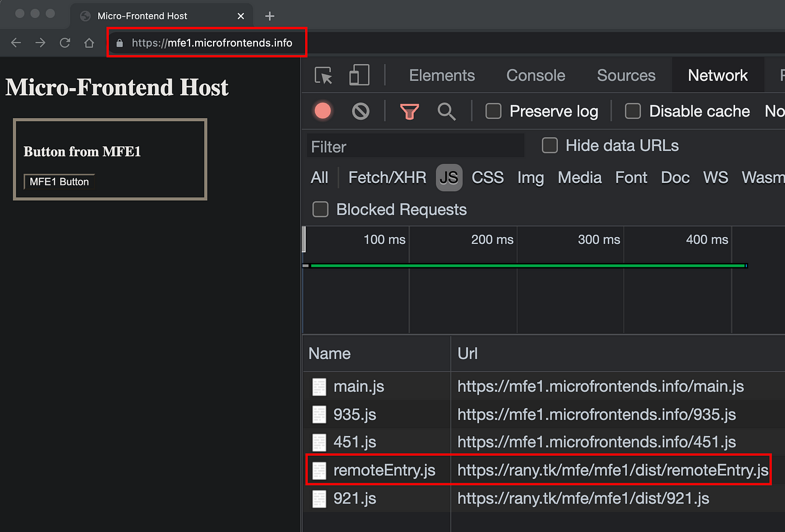Sort requests by Url column
The width and height of the screenshot is (785, 532).
[x=618, y=354]
